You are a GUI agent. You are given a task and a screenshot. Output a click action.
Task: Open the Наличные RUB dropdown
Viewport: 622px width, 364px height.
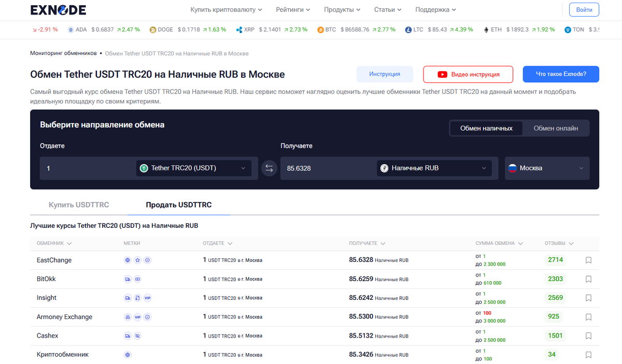[434, 168]
